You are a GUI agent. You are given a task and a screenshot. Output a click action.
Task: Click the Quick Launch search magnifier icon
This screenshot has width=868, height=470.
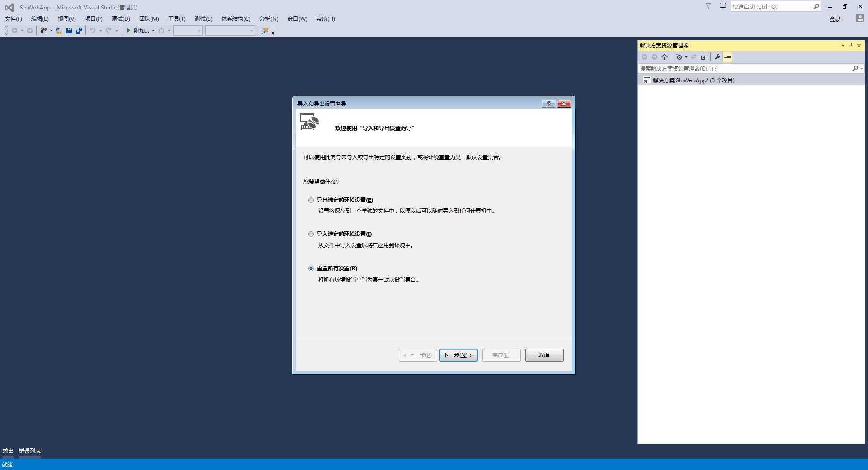click(x=816, y=6)
